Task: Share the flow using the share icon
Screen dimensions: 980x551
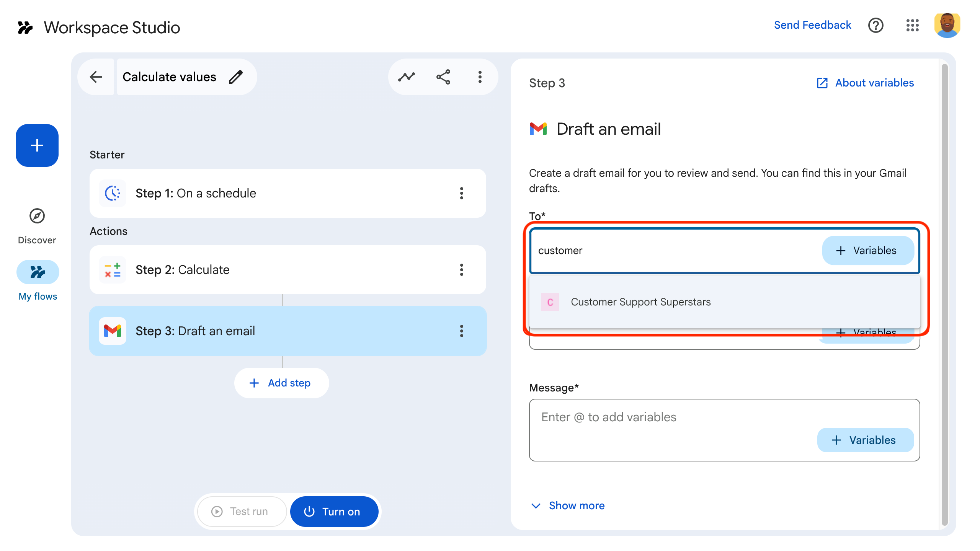Action: click(443, 77)
